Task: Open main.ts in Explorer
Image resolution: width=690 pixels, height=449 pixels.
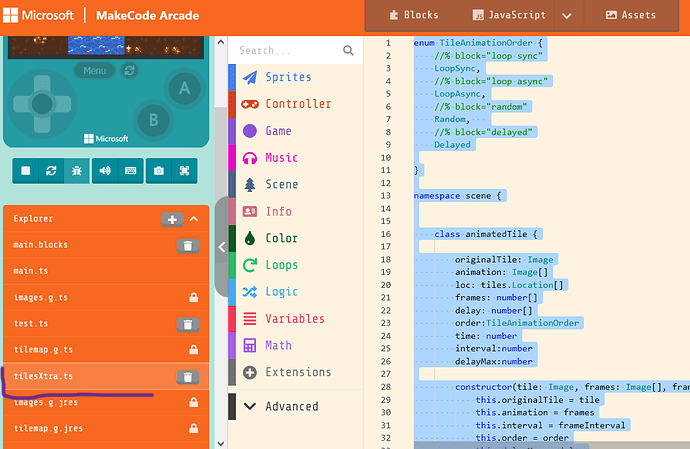Action: click(x=106, y=271)
